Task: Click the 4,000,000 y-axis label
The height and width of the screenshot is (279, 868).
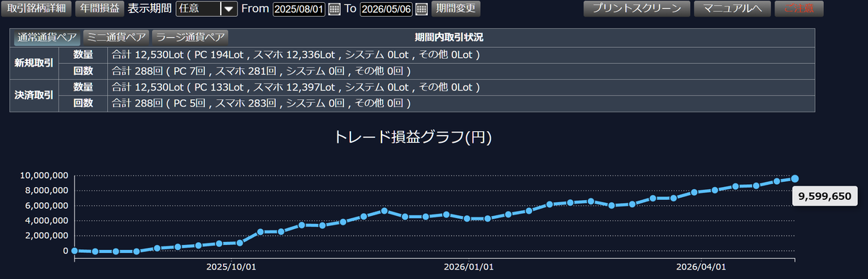Action: tap(46, 221)
